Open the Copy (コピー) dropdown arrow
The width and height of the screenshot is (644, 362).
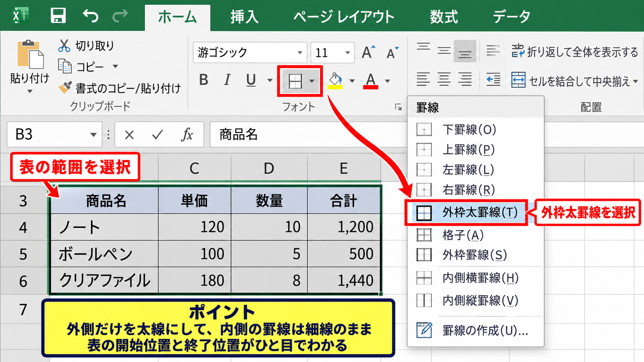[x=115, y=67]
